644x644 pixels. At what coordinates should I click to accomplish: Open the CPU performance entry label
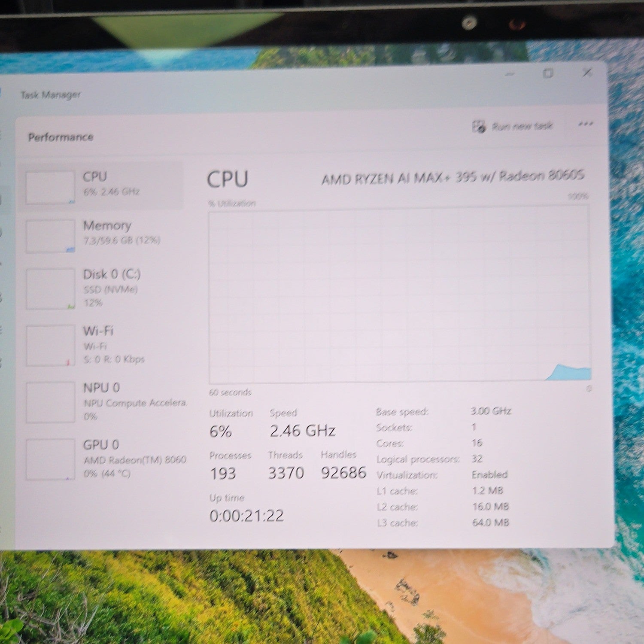coord(95,176)
